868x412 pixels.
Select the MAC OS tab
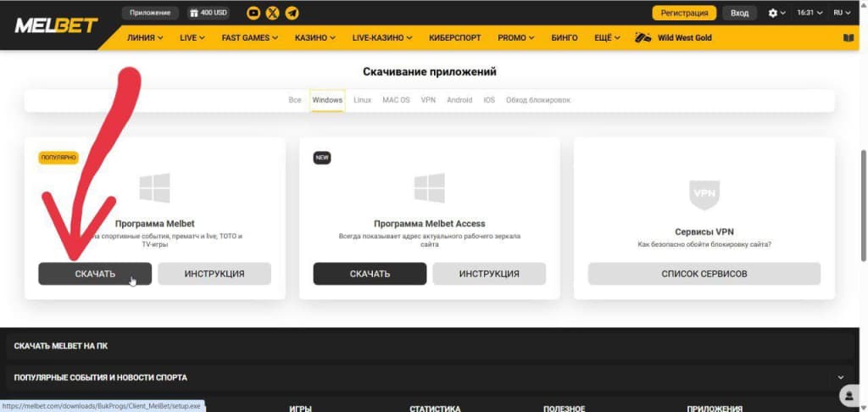(x=396, y=100)
